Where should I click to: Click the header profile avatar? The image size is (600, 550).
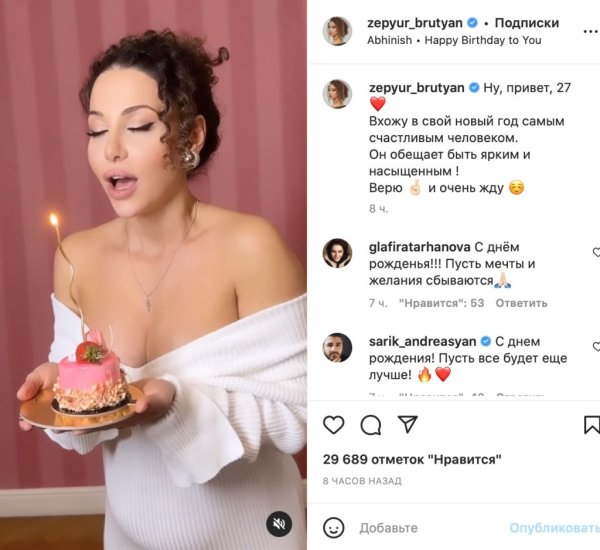[337, 31]
